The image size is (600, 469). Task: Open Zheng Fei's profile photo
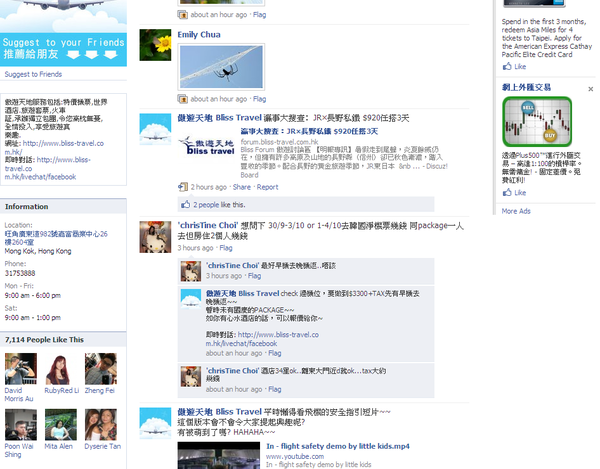100,366
